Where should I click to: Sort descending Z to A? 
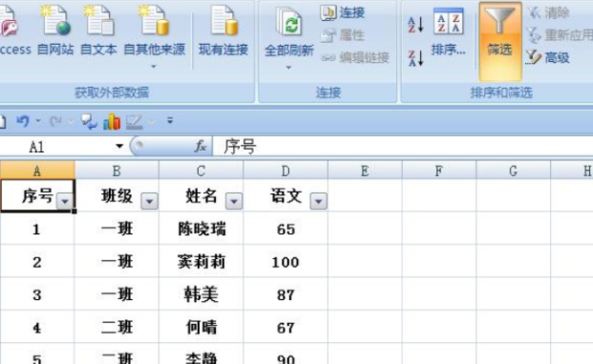click(x=416, y=58)
